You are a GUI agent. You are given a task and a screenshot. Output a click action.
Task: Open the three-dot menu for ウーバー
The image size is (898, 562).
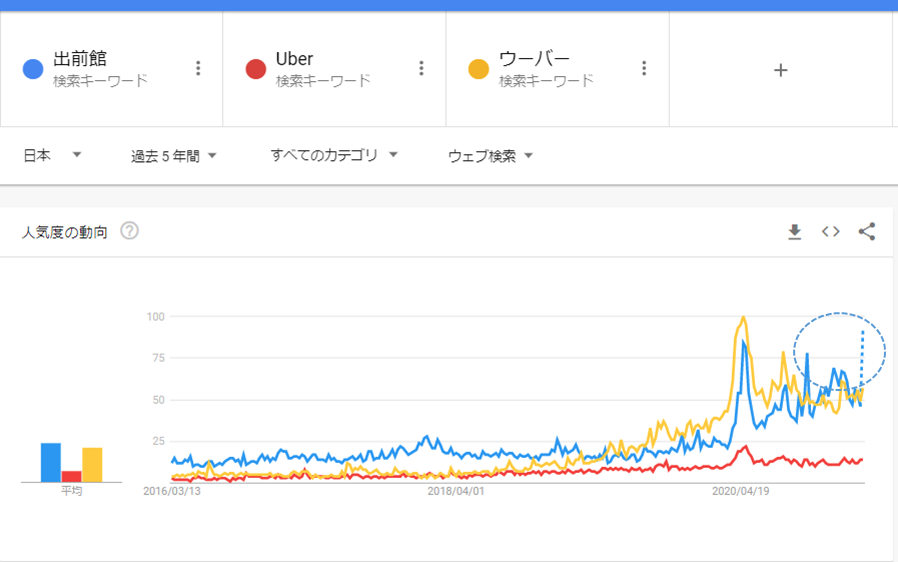(644, 68)
